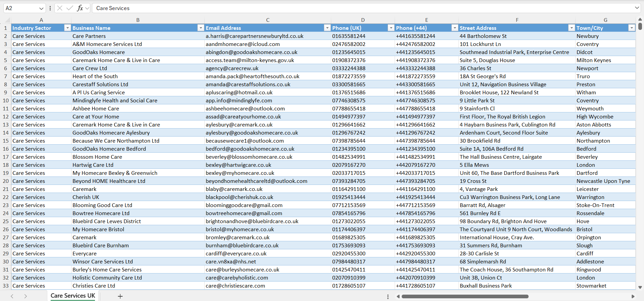The image size is (644, 301).
Task: Select the Bedford town cell
Action: pos(605,149)
